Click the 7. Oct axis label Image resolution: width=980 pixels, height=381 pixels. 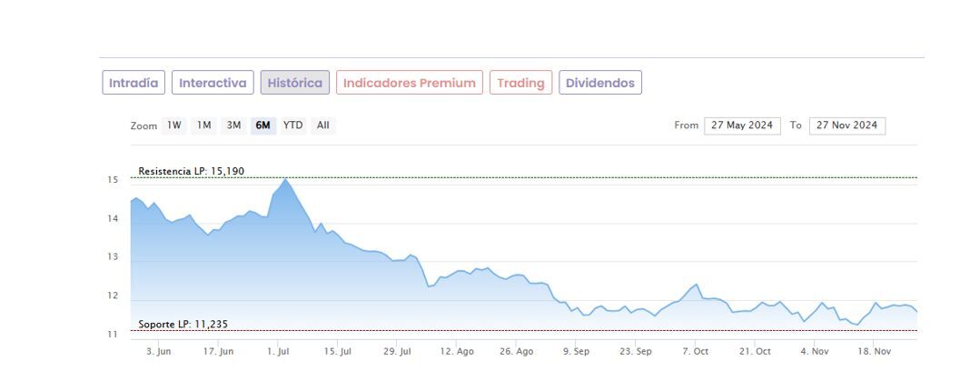696,351
